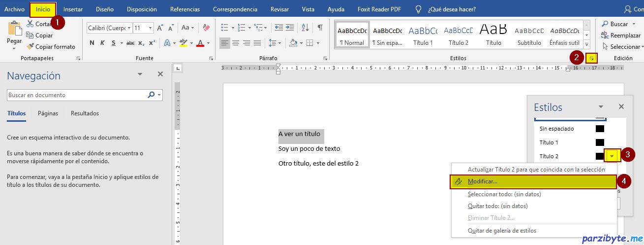Open the font size dropdown
644x245 pixels.
(150, 28)
